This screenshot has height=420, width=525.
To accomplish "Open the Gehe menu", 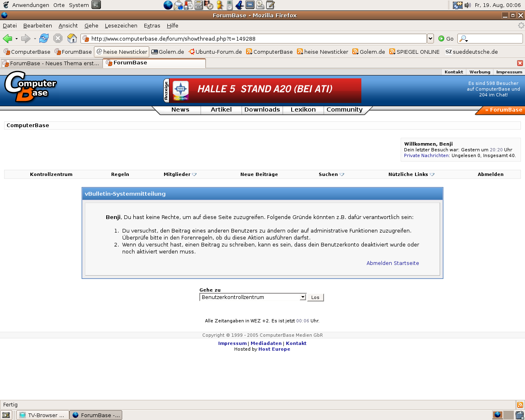I will coord(91,25).
